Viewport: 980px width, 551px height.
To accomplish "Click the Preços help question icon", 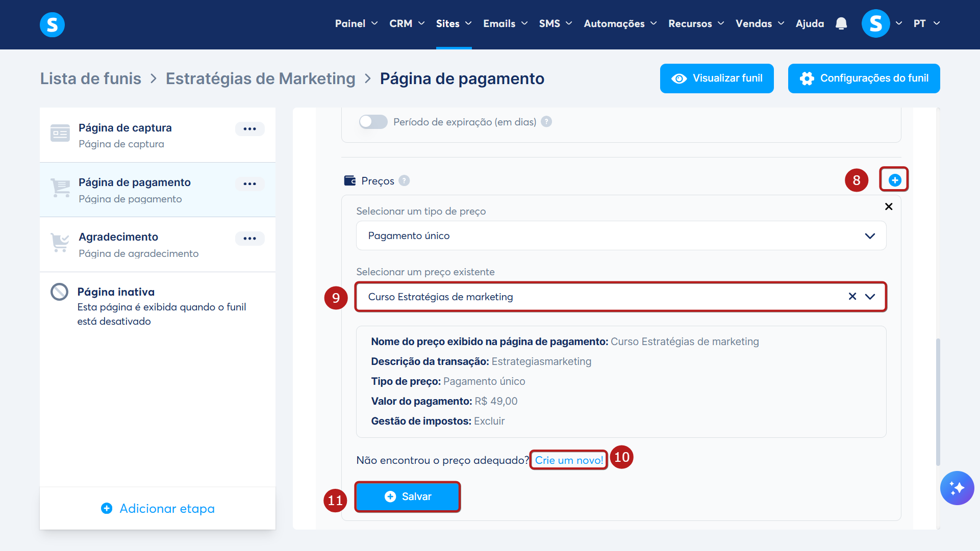I will (x=404, y=181).
